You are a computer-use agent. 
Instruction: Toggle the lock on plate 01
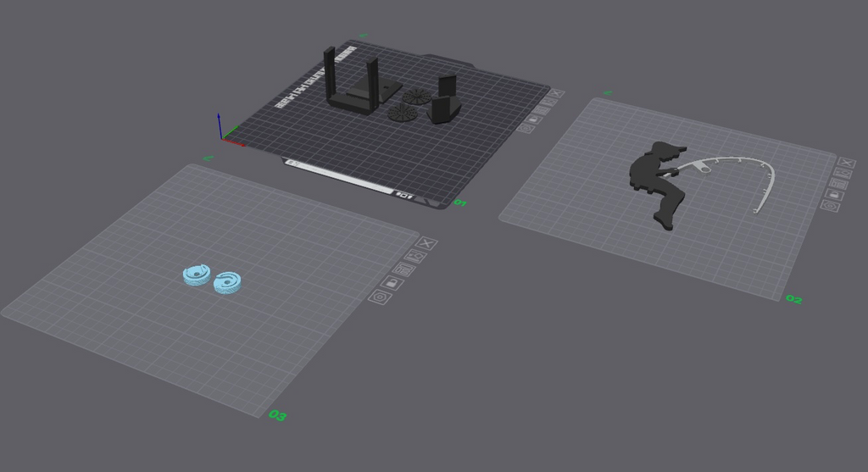coord(534,119)
